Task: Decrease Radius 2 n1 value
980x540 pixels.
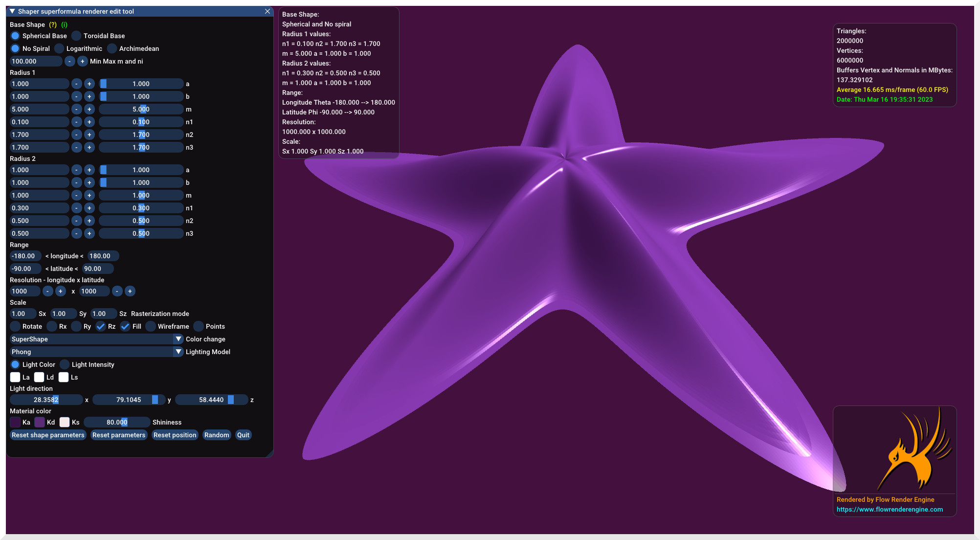Action: coord(76,208)
